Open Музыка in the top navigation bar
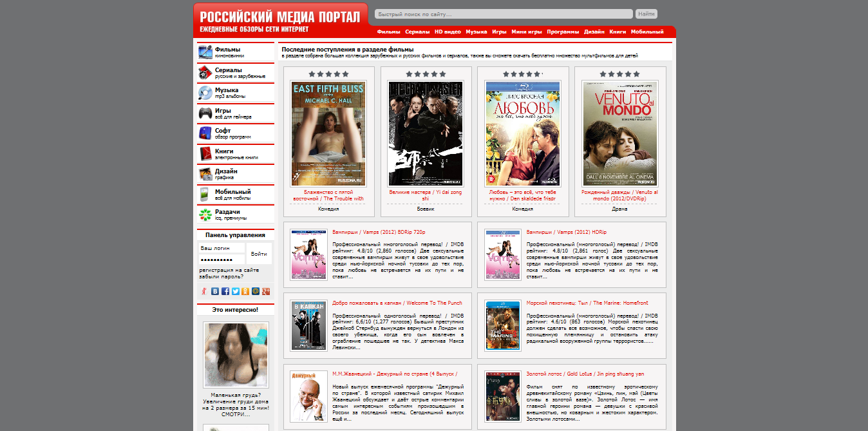Screen dimensions: 868x431 tap(476, 32)
